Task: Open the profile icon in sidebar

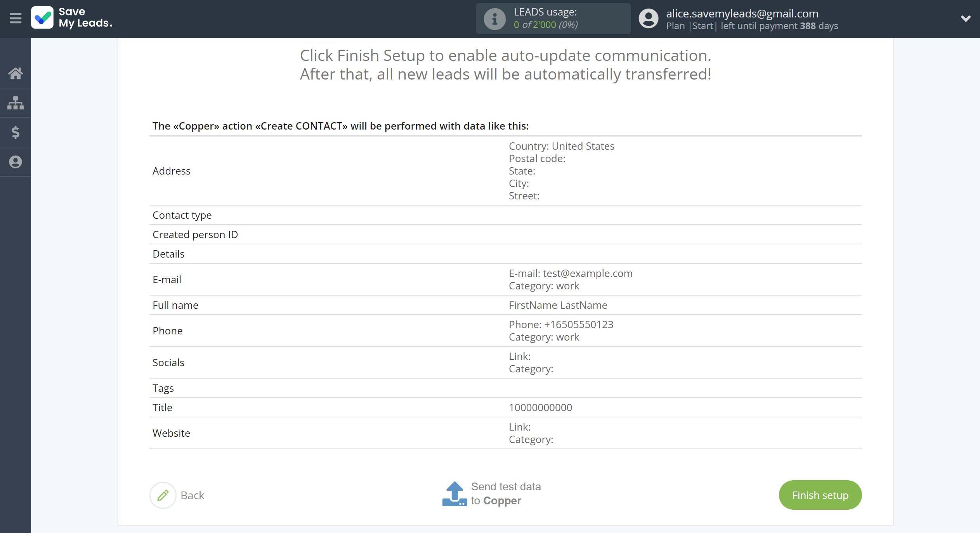Action: 16,162
